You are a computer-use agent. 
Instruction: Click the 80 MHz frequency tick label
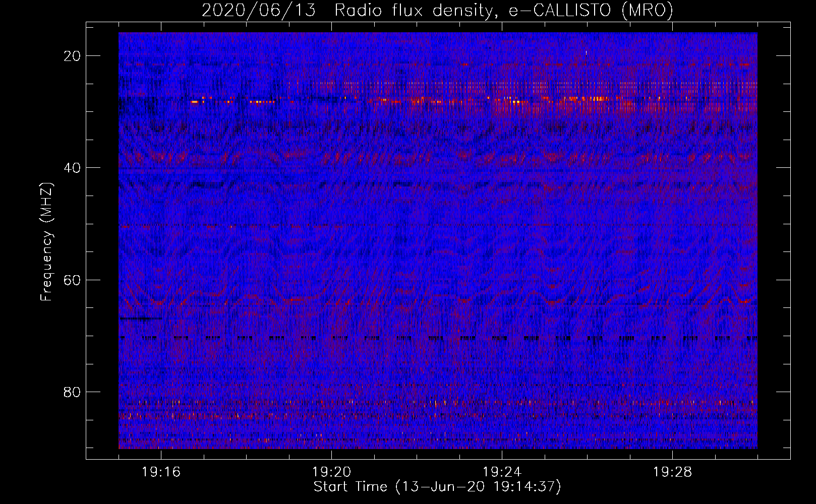click(x=72, y=392)
